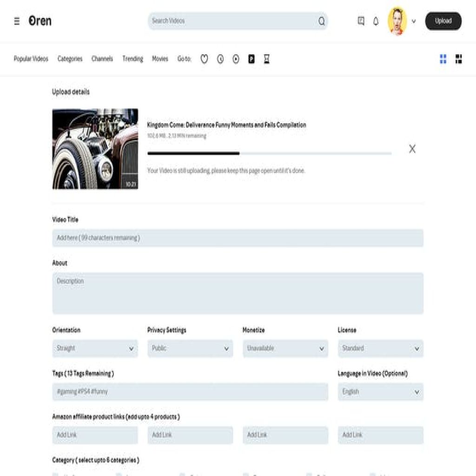Go to Popular Videos

click(x=31, y=59)
